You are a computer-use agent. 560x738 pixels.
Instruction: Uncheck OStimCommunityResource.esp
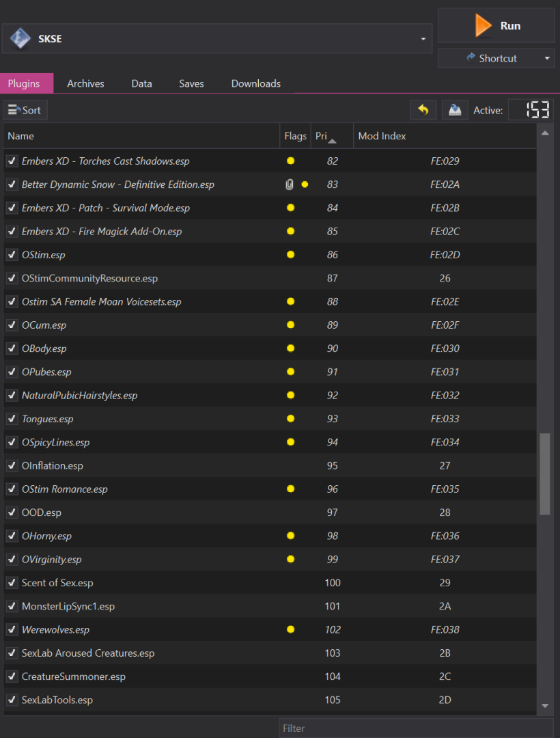12,278
